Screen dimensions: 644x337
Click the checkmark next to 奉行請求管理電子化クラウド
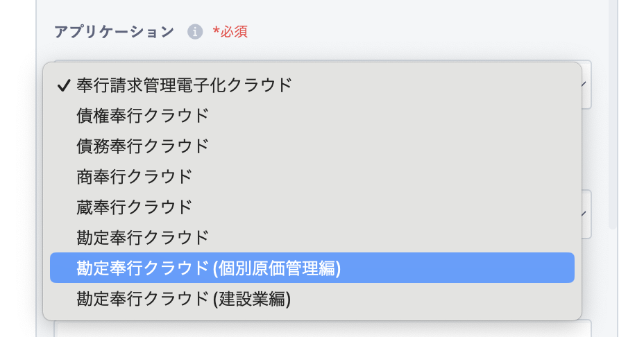64,85
